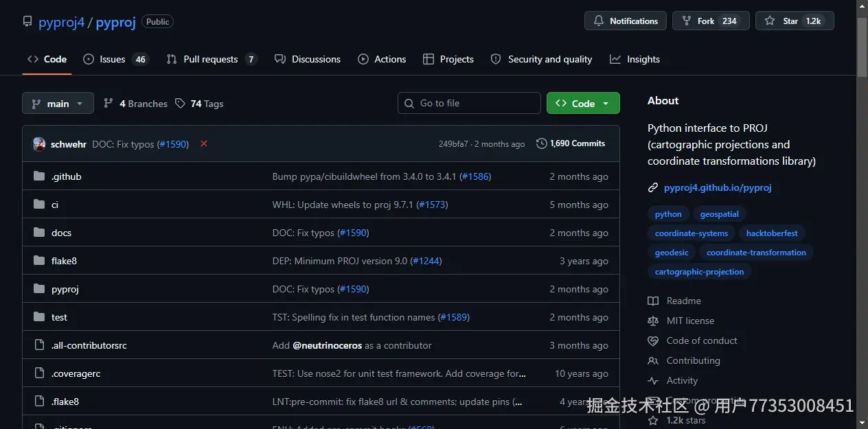Click the Notifications bell button
Image resolution: width=868 pixels, height=429 pixels.
(x=626, y=21)
